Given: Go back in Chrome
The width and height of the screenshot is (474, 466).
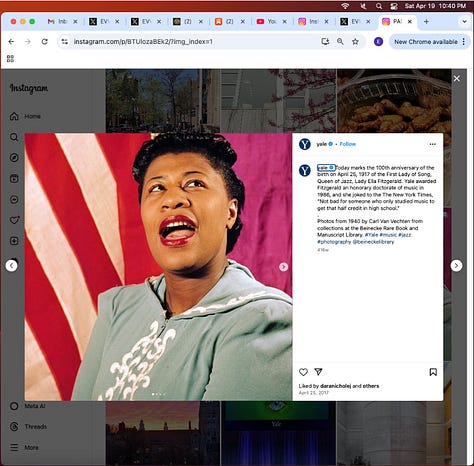Looking at the screenshot, I should click(11, 42).
